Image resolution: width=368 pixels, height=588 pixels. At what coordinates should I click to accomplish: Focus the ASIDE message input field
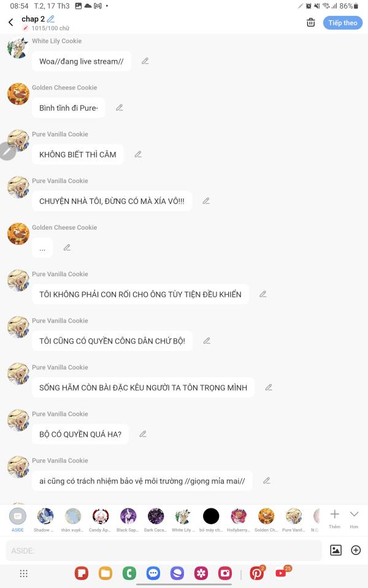click(164, 551)
